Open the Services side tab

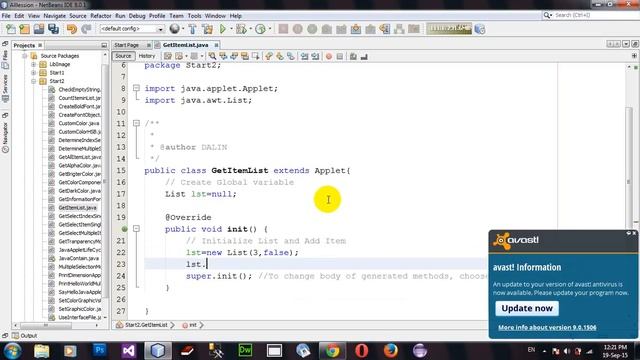click(x=5, y=87)
